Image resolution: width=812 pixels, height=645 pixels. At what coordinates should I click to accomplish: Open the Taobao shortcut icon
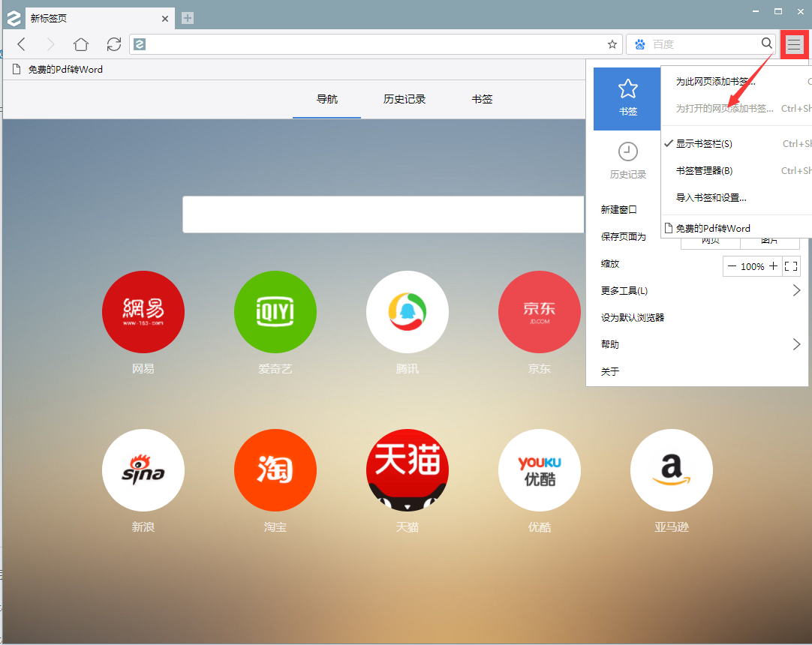coord(275,470)
